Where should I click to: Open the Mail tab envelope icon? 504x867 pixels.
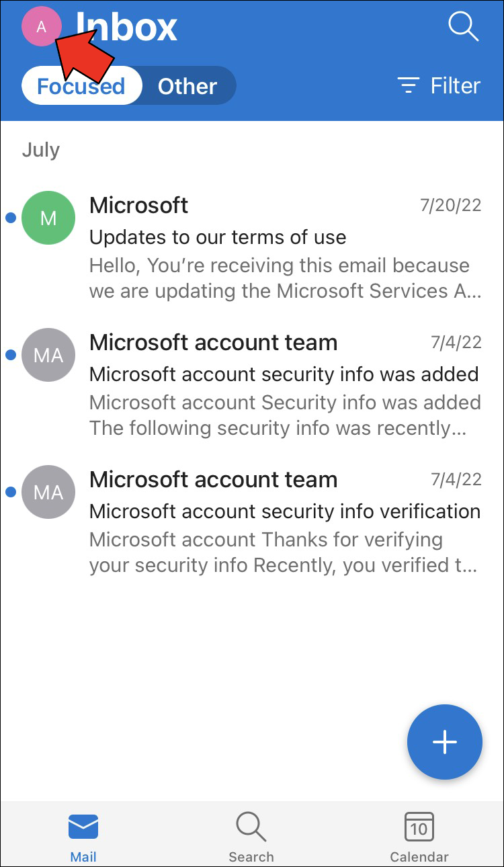pos(83,827)
